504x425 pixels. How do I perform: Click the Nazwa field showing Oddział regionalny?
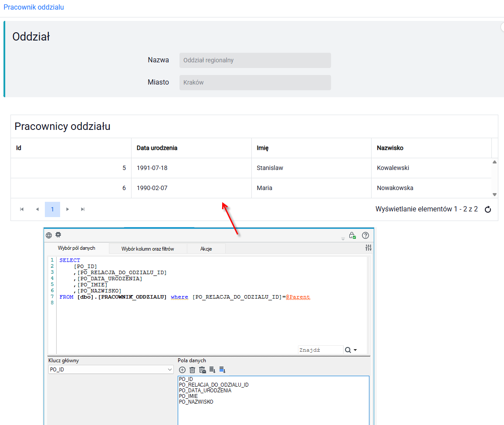[x=255, y=60]
